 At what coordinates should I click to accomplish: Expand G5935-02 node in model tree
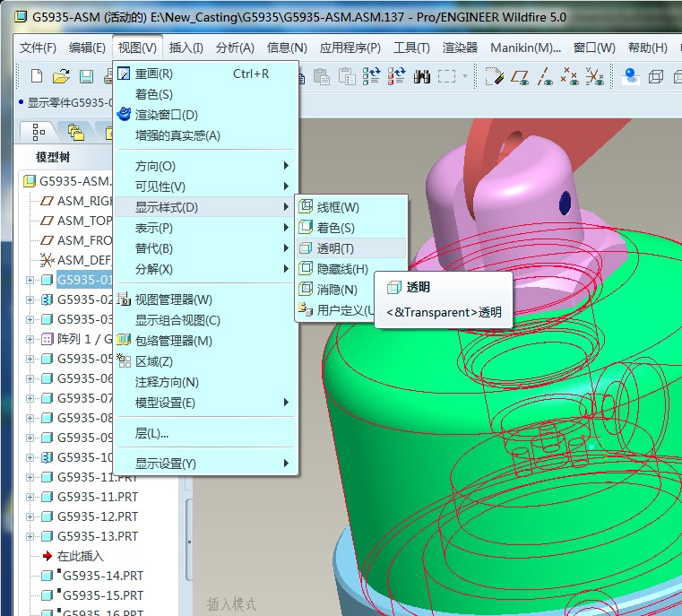[x=30, y=299]
